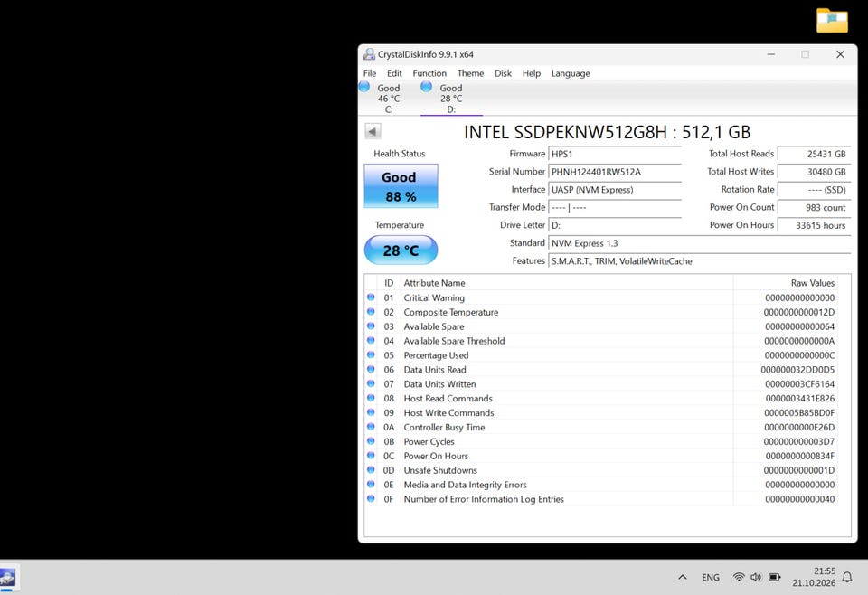Click the Firmware field showing HPS1
The height and width of the screenshot is (595, 868).
[x=615, y=154]
